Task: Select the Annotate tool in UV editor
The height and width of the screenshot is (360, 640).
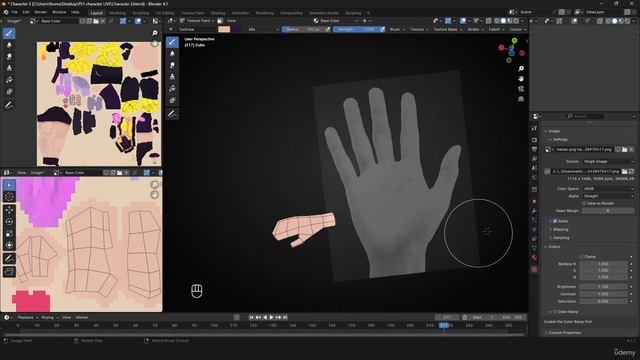Action: click(9, 258)
